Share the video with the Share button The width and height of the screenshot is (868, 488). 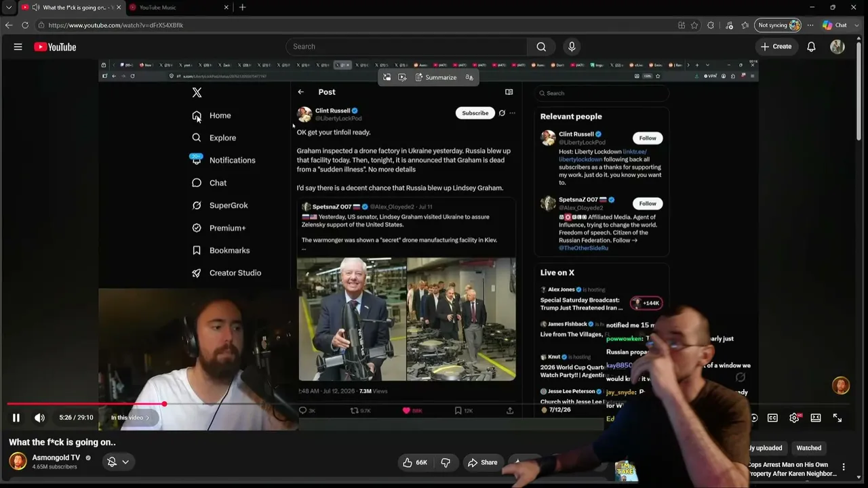483,462
